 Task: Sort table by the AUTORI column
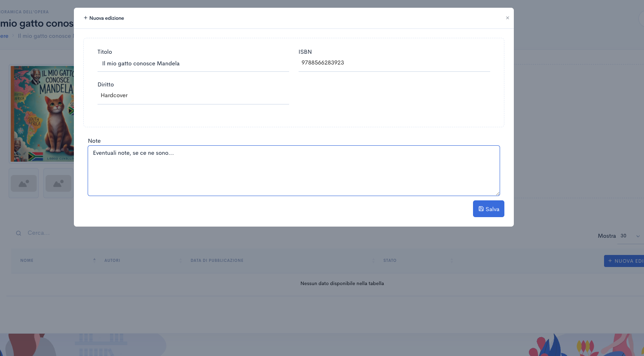coord(112,261)
